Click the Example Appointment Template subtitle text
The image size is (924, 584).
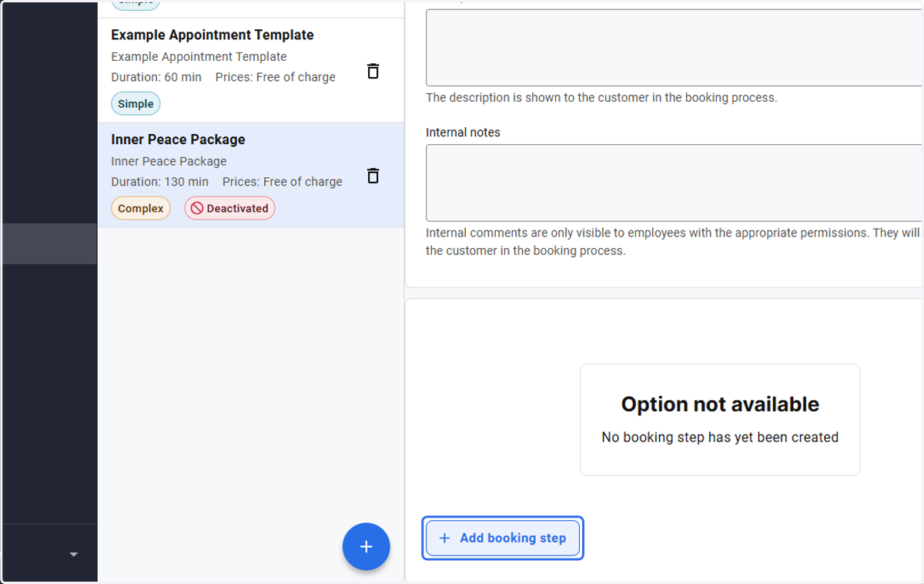(199, 56)
